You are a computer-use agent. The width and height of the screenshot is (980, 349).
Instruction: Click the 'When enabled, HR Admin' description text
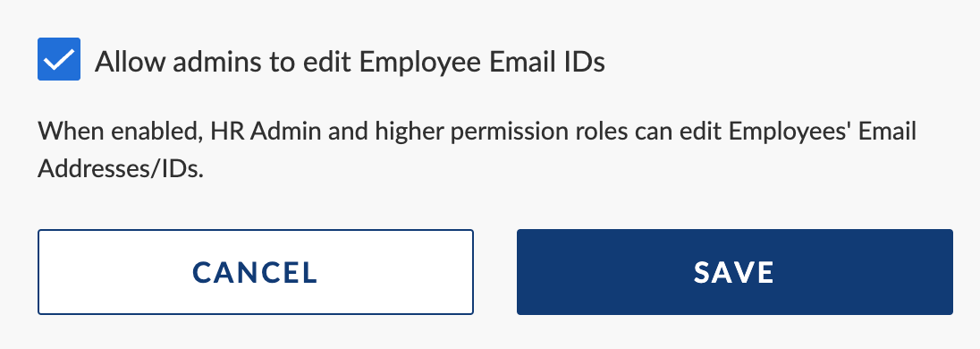(x=477, y=150)
